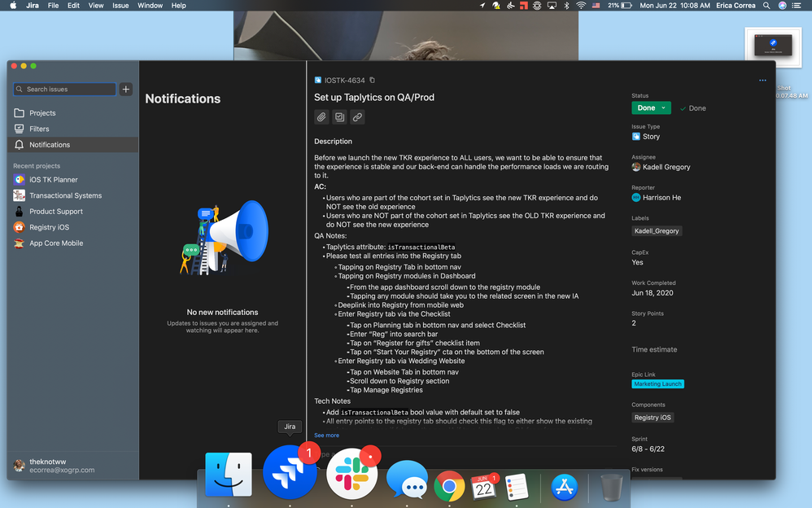The image size is (812, 508).
Task: Open Messages from the Dock
Action: [408, 479]
